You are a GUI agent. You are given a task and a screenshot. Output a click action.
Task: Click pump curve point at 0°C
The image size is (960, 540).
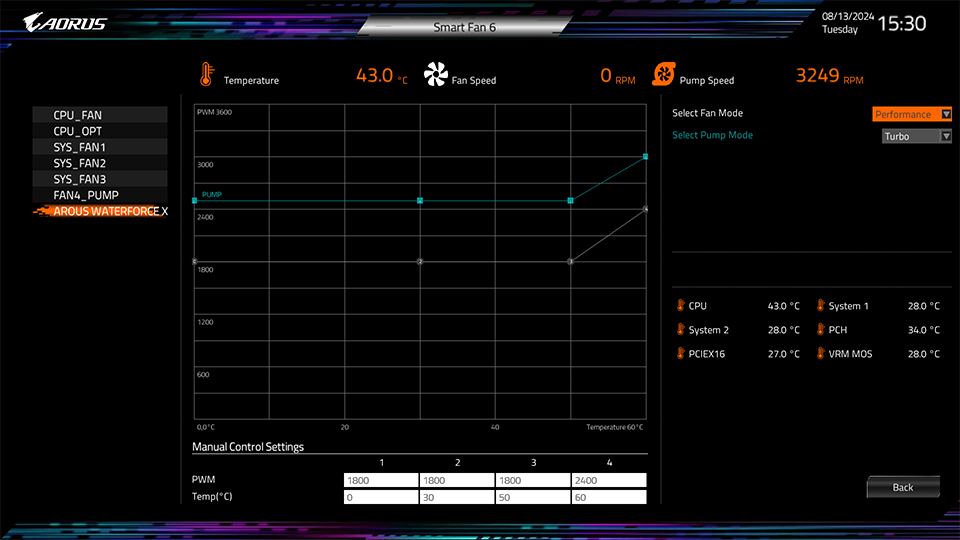pos(195,200)
